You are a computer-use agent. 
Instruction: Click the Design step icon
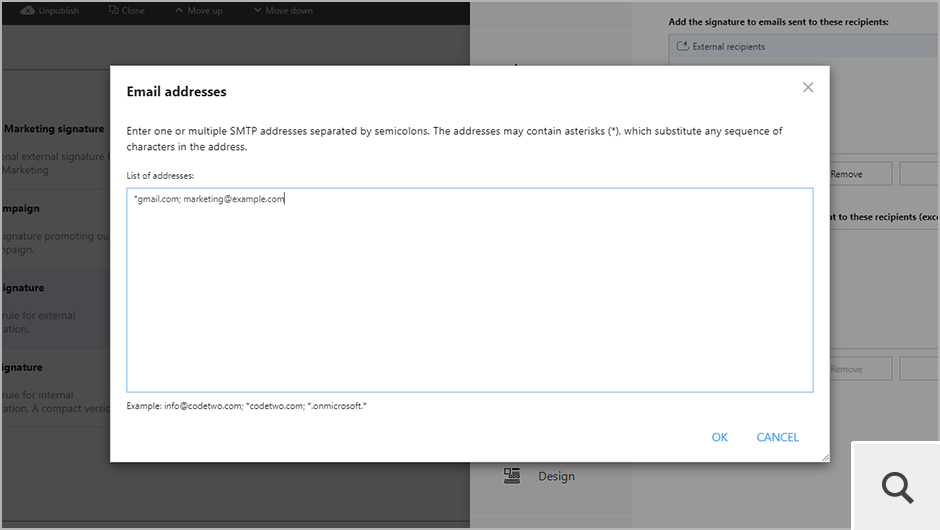[512, 476]
